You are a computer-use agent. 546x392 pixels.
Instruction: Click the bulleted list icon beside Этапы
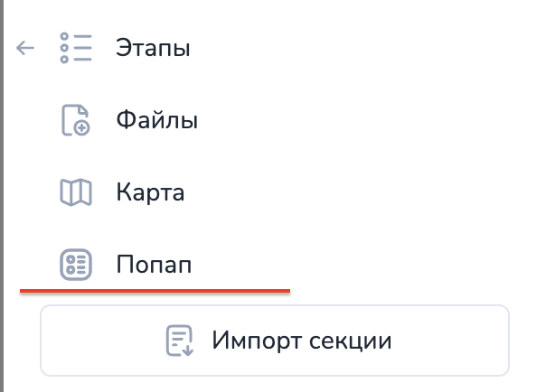coord(76,48)
